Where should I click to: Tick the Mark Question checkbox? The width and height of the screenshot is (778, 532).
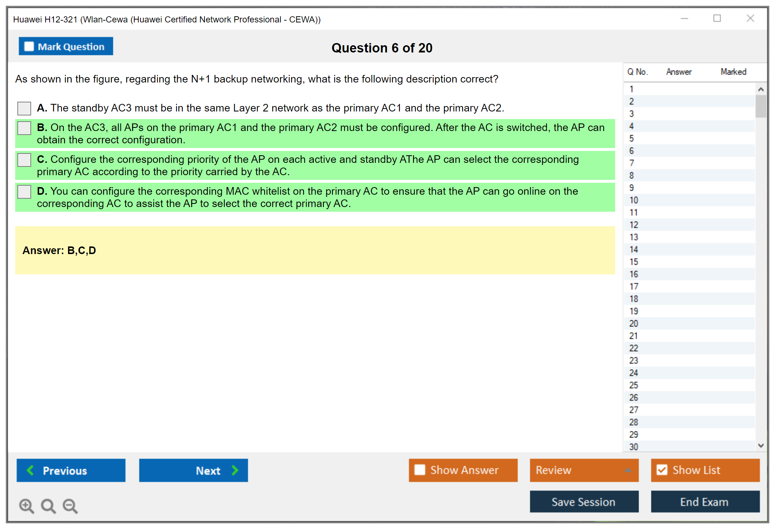[29, 47]
